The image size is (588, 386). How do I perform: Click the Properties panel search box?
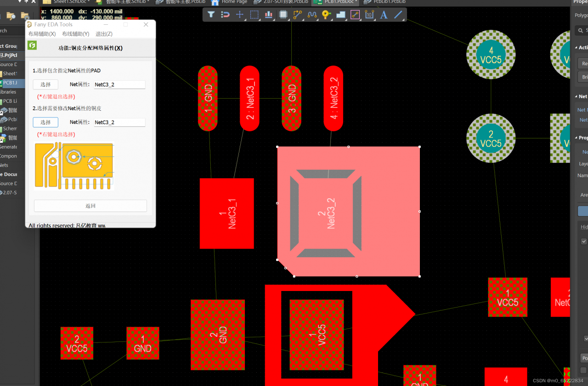[581, 31]
